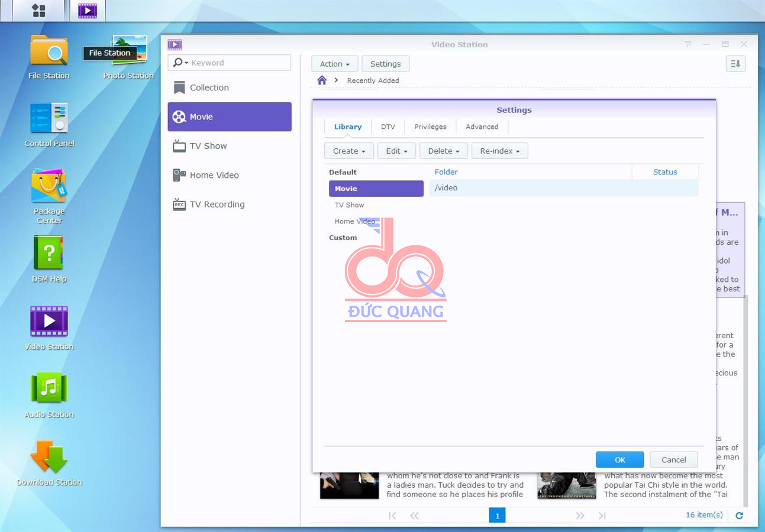Click the Recently Added breadcrumb

pos(373,80)
